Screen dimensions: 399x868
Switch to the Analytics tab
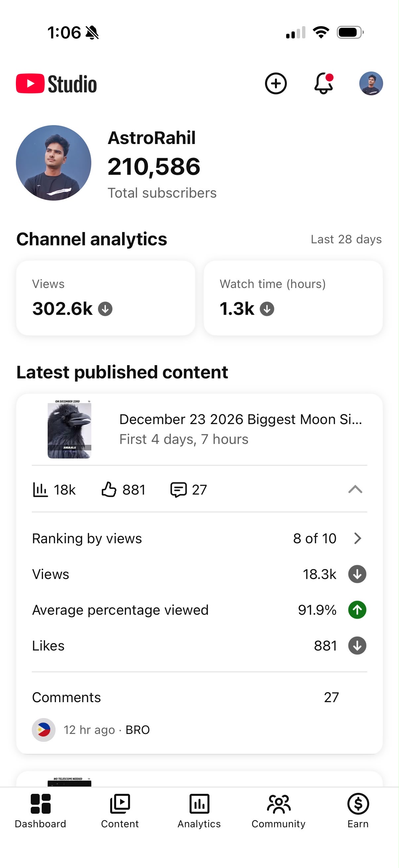[x=199, y=810]
